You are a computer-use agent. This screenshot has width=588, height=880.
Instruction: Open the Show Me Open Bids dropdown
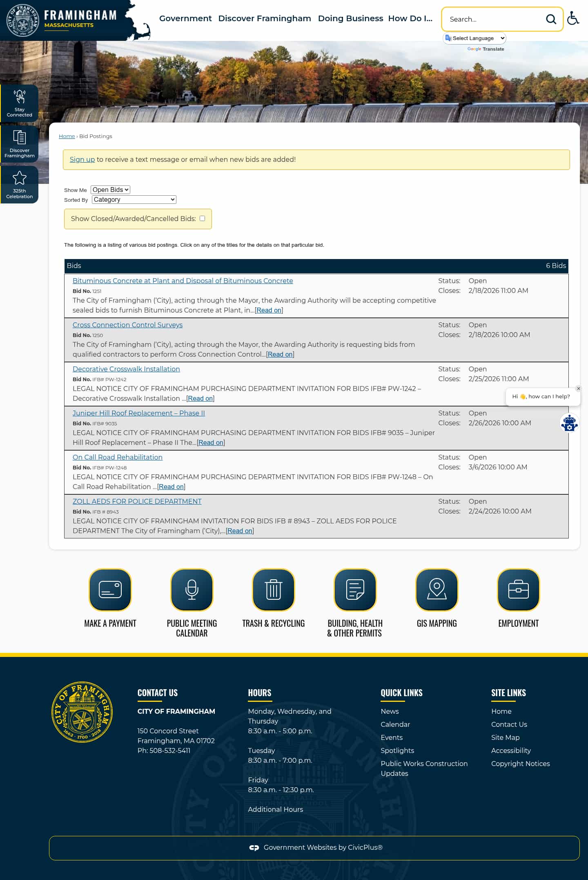coord(110,190)
